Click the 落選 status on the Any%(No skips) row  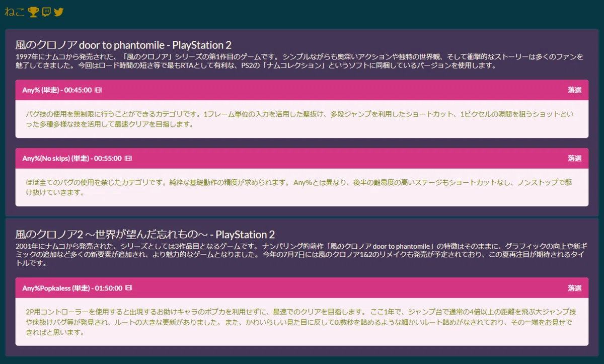pyautogui.click(x=575, y=158)
